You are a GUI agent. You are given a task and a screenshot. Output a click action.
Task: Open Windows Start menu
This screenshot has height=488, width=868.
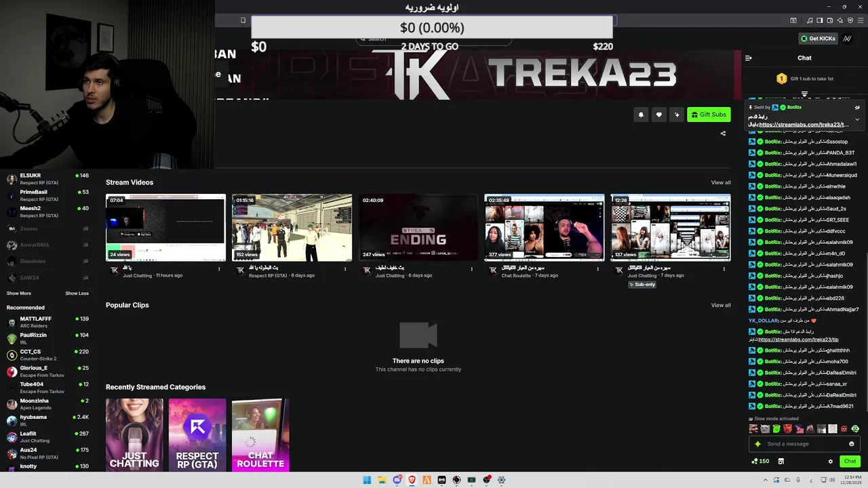tap(367, 480)
